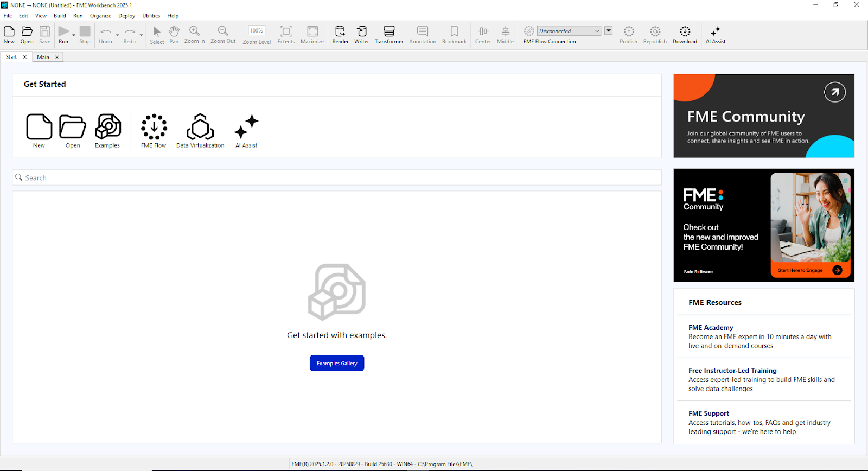Add a Writer from the toolbar

pos(361,35)
